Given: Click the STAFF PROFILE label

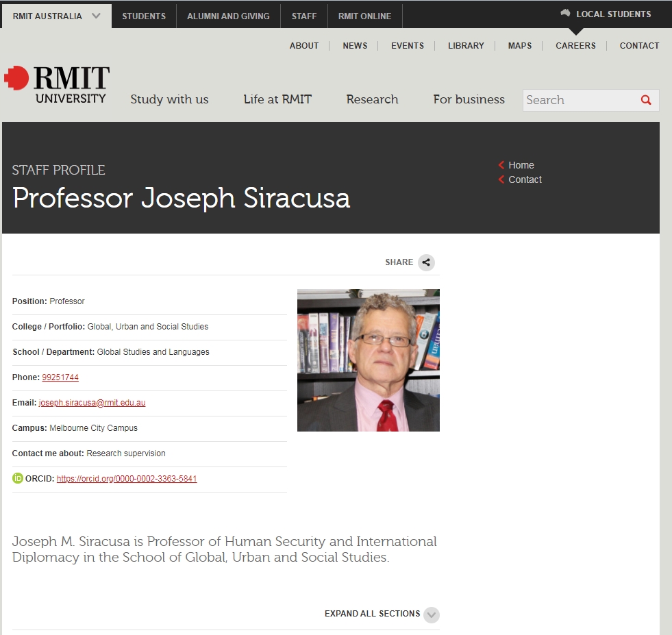Looking at the screenshot, I should pos(59,170).
